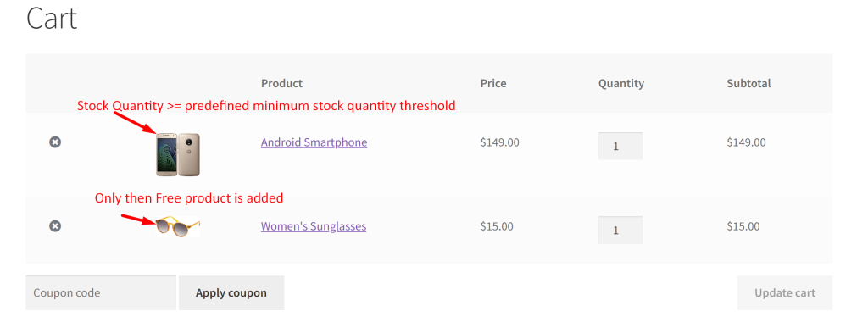
Task: Select the Product column header
Action: pyautogui.click(x=281, y=84)
